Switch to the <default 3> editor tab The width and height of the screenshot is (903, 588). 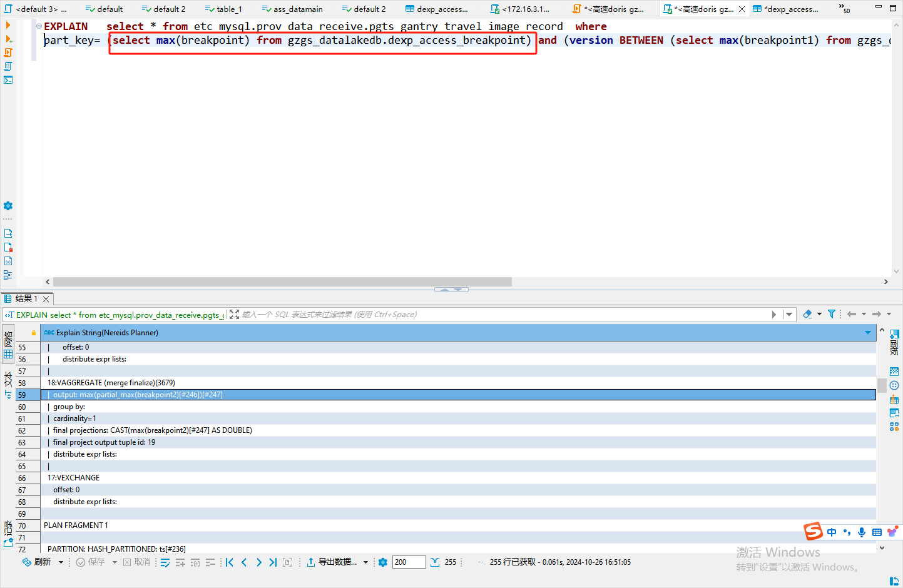pos(36,9)
